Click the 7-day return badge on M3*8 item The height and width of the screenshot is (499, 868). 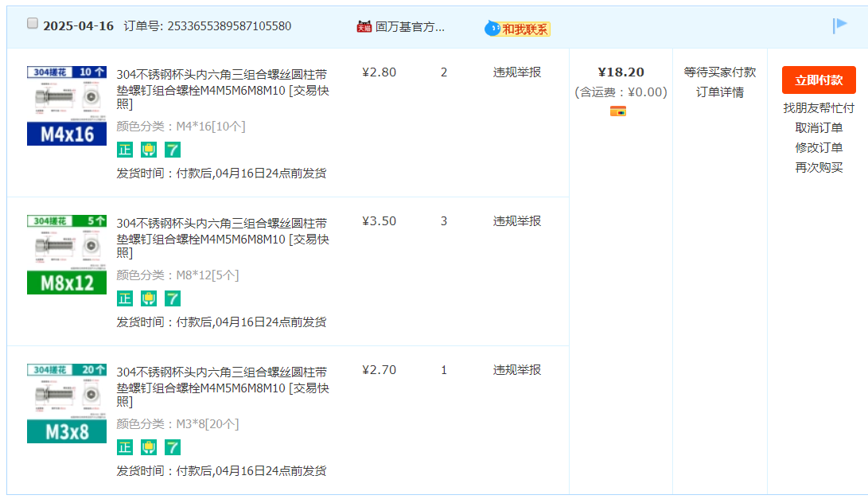click(173, 447)
